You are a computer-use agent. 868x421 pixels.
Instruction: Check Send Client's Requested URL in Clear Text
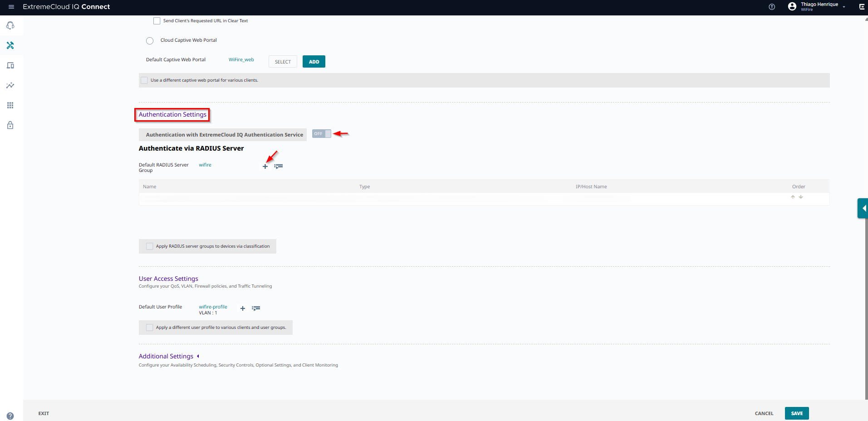(157, 21)
